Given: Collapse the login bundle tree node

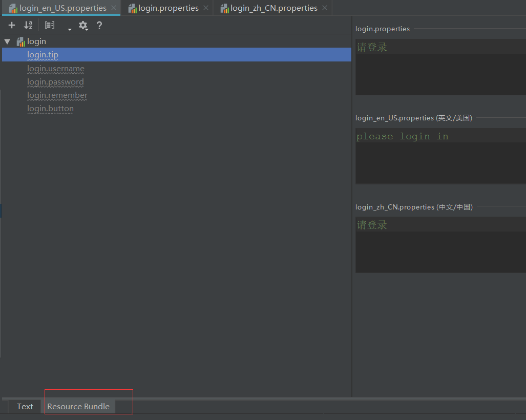Looking at the screenshot, I should tap(7, 41).
